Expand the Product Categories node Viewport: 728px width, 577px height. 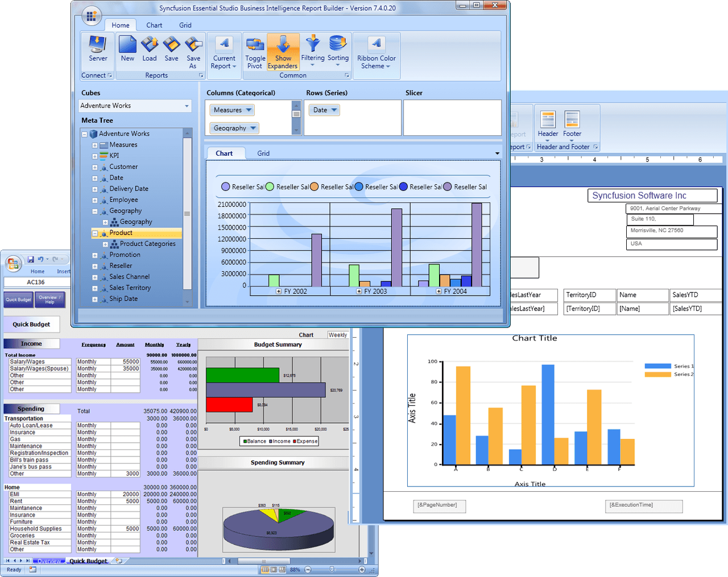[105, 244]
